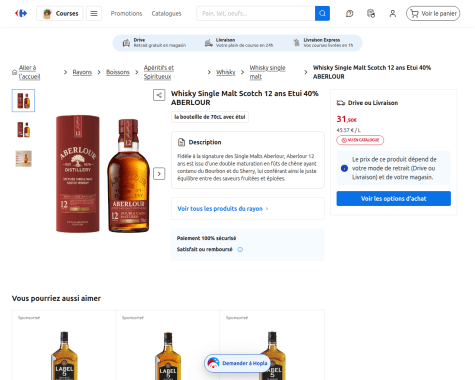Click the main Aberlour product image
The image size is (475, 380).
click(102, 174)
